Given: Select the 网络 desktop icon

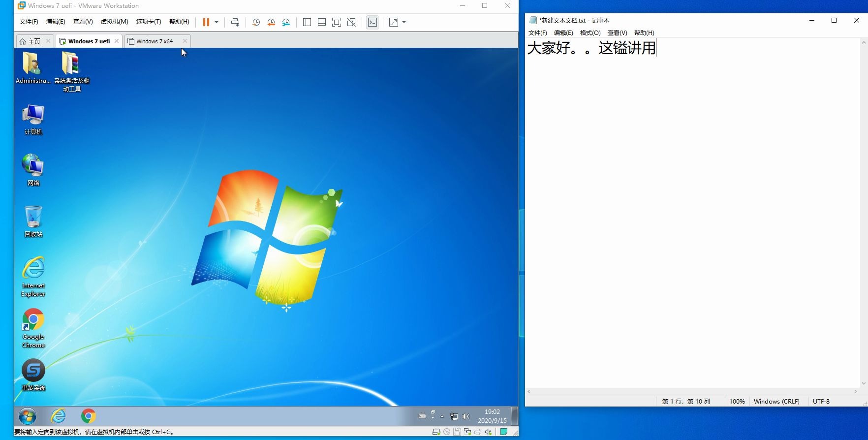Looking at the screenshot, I should [33, 170].
